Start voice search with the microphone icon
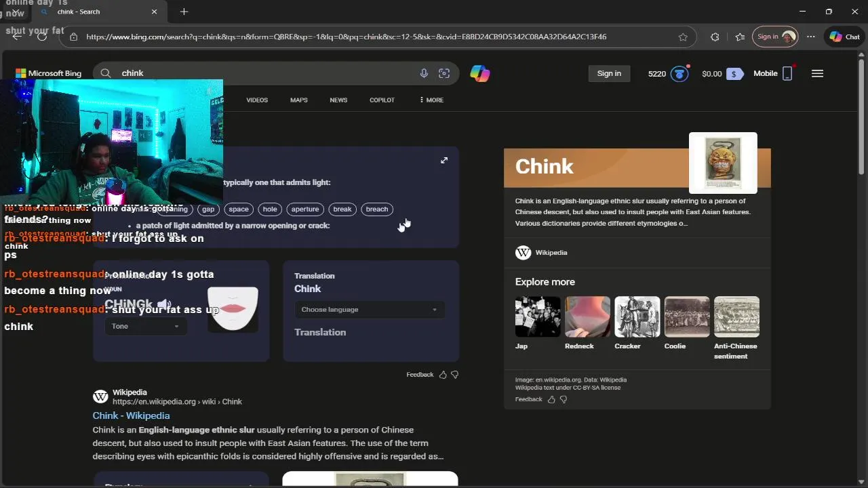Screen dimensions: 868x488 [424, 73]
